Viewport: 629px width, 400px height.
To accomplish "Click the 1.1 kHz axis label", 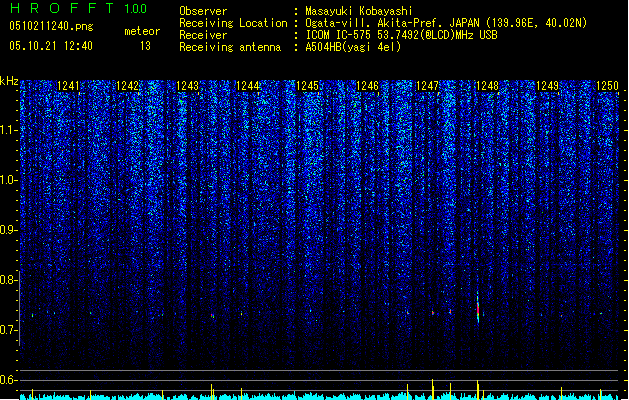I will pyautogui.click(x=8, y=130).
